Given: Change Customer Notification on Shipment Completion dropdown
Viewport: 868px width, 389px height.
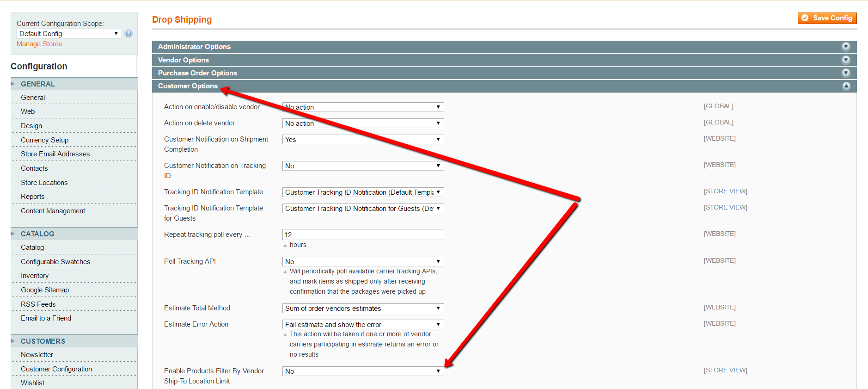Looking at the screenshot, I should [x=363, y=139].
